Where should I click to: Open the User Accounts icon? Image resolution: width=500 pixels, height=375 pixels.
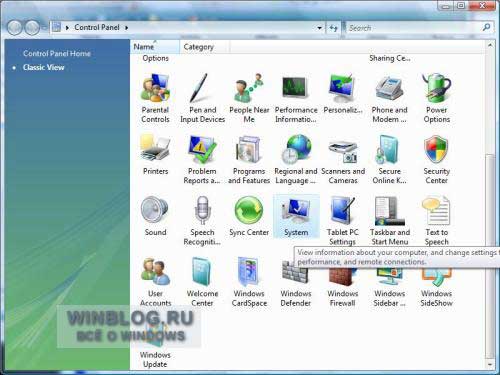tap(155, 272)
